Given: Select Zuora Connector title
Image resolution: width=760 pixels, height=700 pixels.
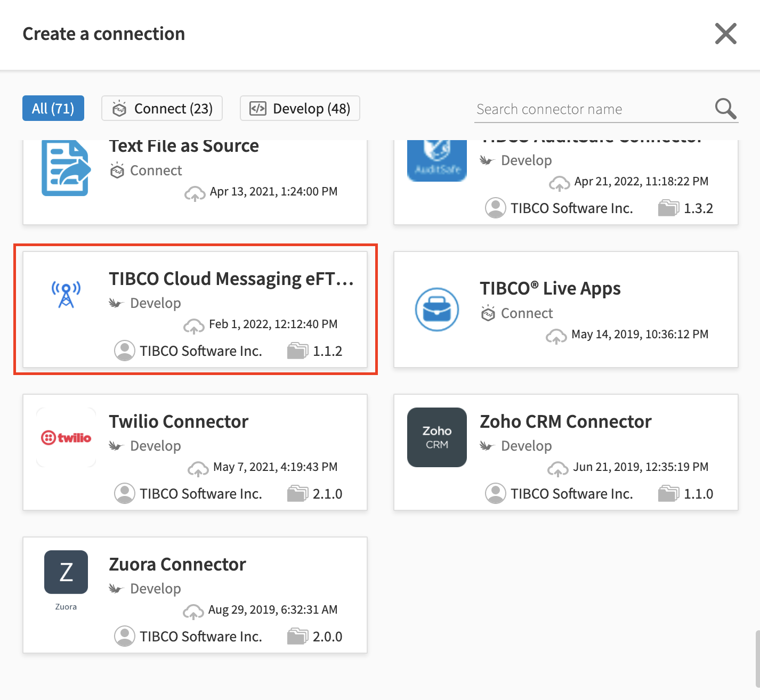Looking at the screenshot, I should pos(177,564).
